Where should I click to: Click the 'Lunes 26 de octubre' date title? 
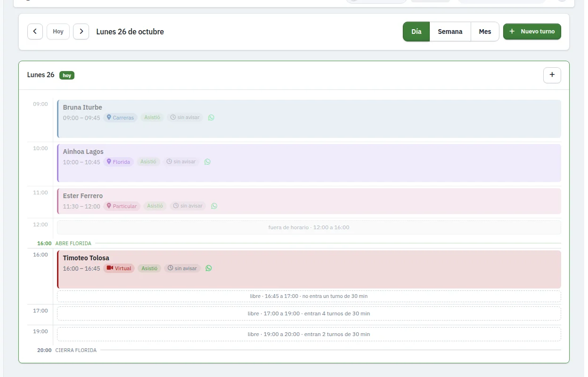click(x=130, y=32)
